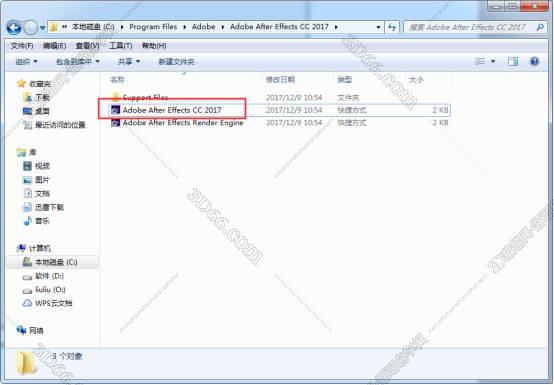Open the 文档 library
Image resolution: width=554 pixels, height=385 pixels.
[42, 194]
